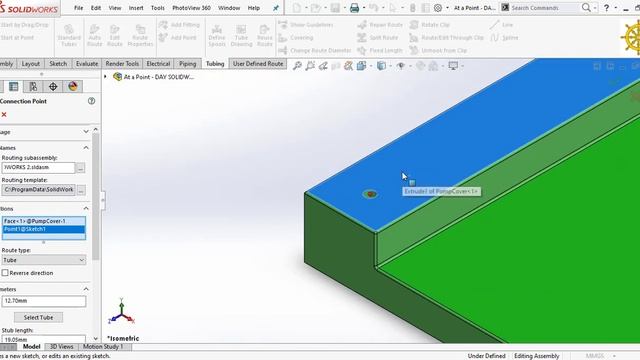Click the Open document icon
Screen dimensions: 640x360
click(315, 8)
